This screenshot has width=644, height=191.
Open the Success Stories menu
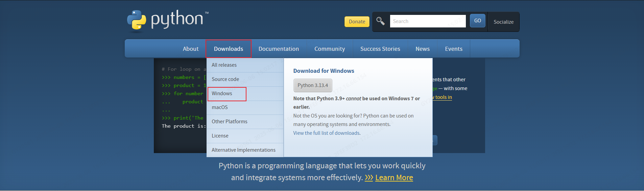[380, 49]
